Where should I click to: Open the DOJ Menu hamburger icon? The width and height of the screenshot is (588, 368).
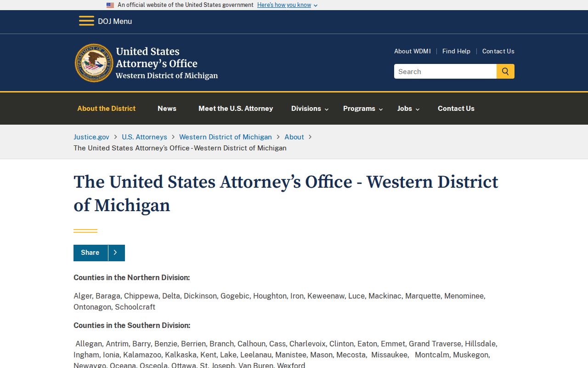tap(86, 21)
